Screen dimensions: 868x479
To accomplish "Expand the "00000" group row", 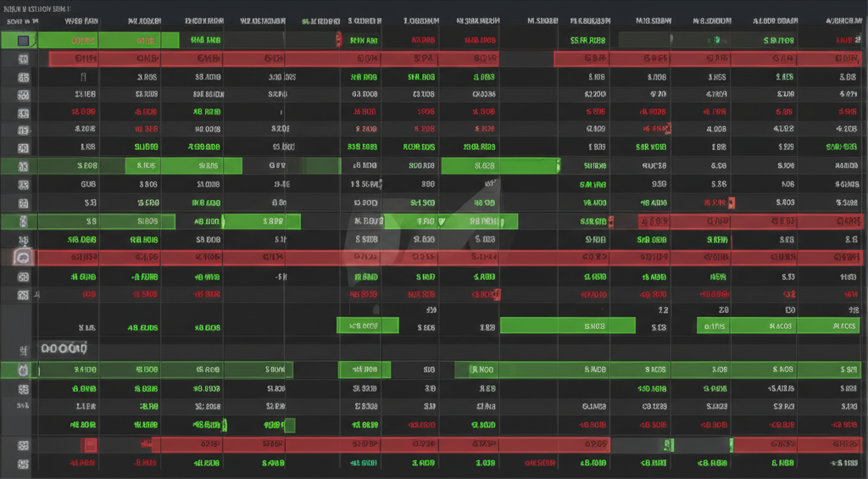I will click(x=64, y=348).
